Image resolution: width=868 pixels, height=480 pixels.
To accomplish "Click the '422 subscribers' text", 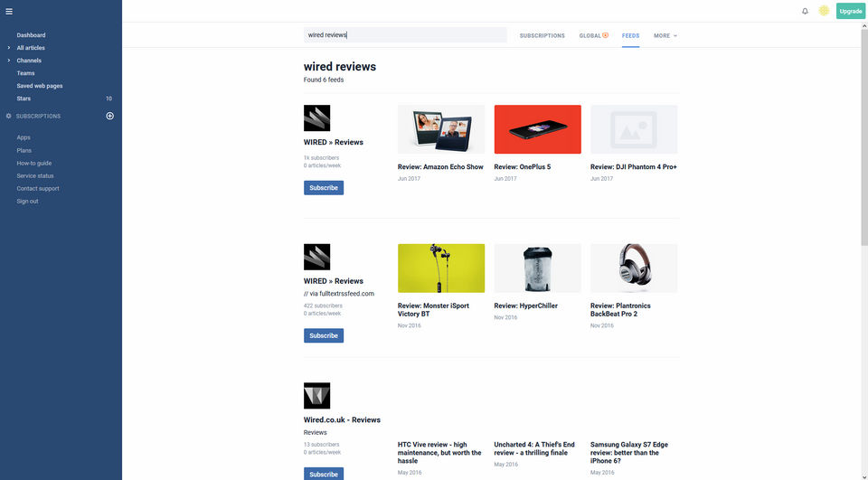I will click(x=323, y=306).
